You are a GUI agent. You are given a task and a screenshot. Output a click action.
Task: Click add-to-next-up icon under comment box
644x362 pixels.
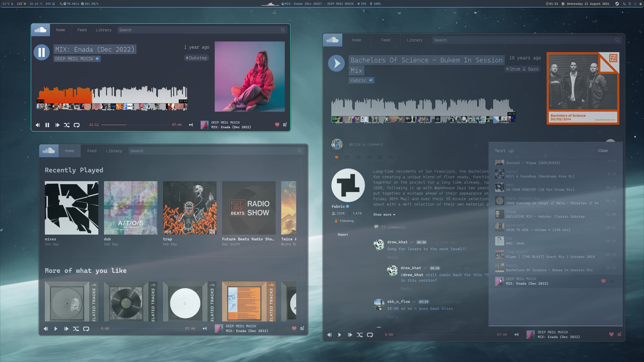[x=380, y=157]
